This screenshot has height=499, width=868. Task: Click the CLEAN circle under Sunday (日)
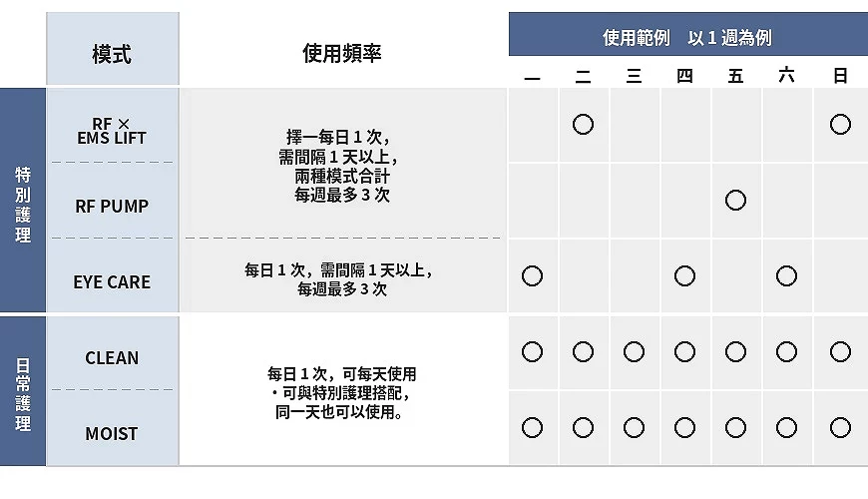pos(840,351)
